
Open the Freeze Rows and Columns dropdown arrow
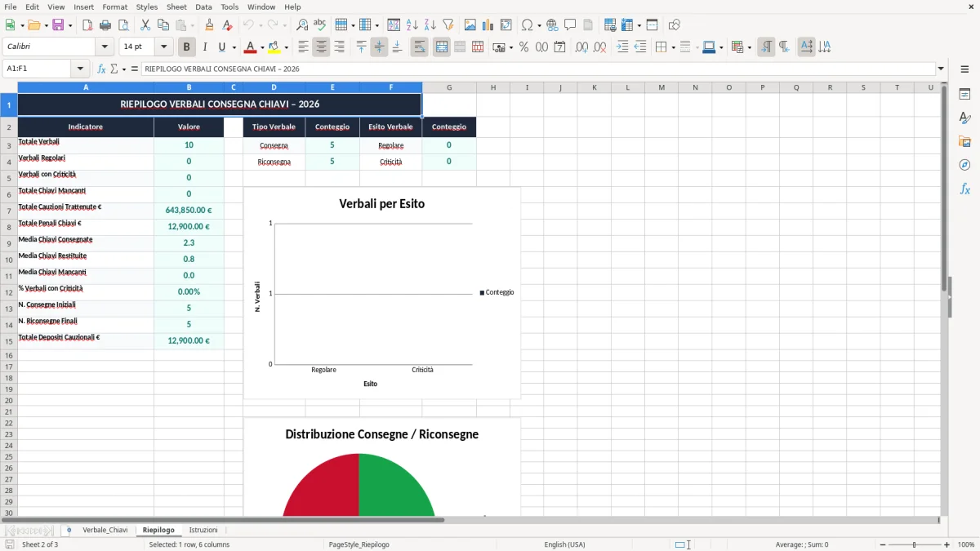[x=639, y=25]
